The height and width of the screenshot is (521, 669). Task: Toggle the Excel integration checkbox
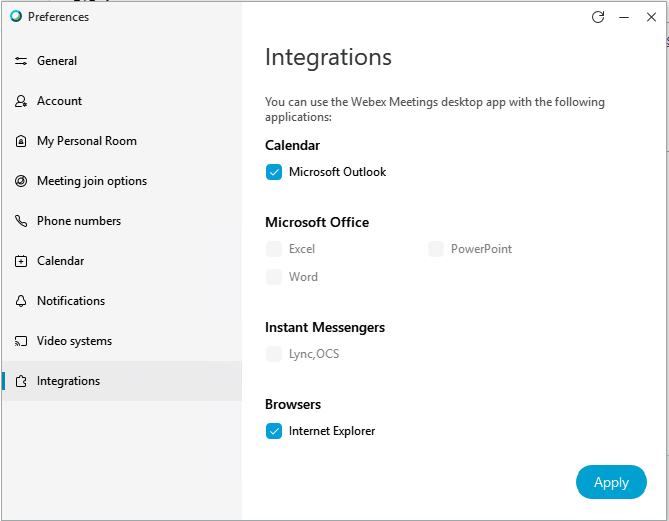tap(274, 249)
